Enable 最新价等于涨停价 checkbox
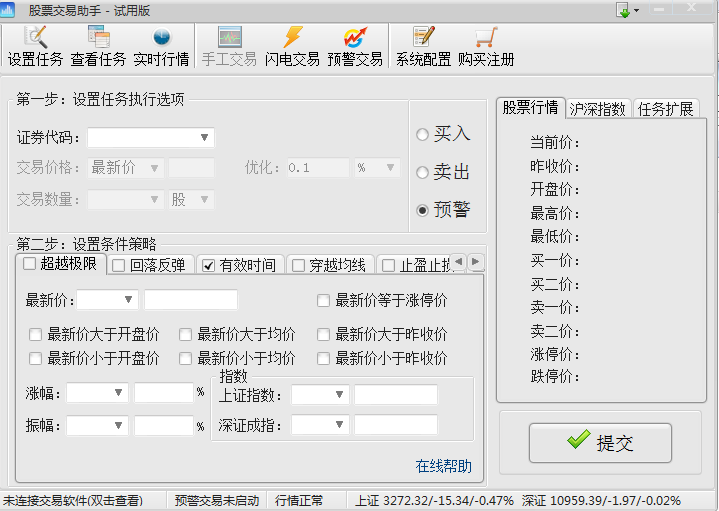719x511 pixels. pos(323,301)
